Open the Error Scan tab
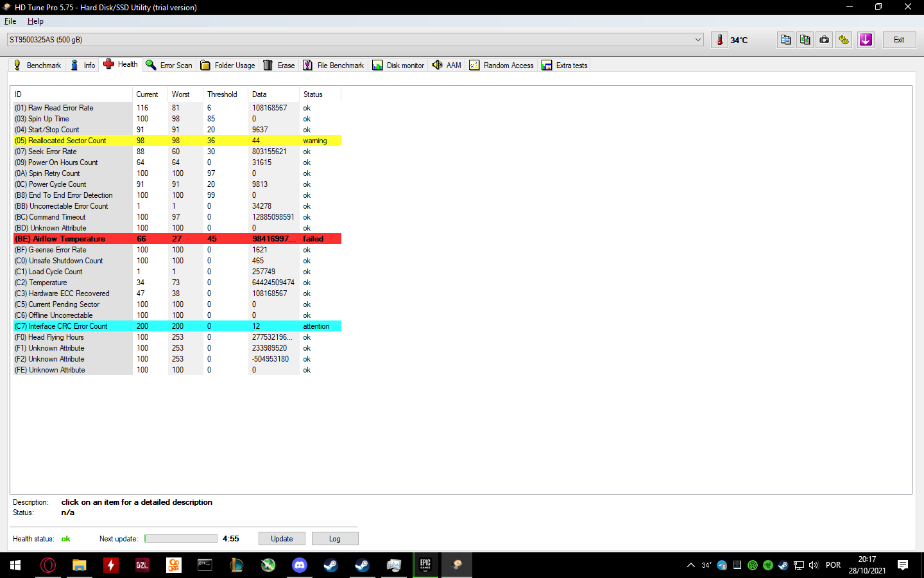Image resolution: width=924 pixels, height=578 pixels. click(x=169, y=66)
